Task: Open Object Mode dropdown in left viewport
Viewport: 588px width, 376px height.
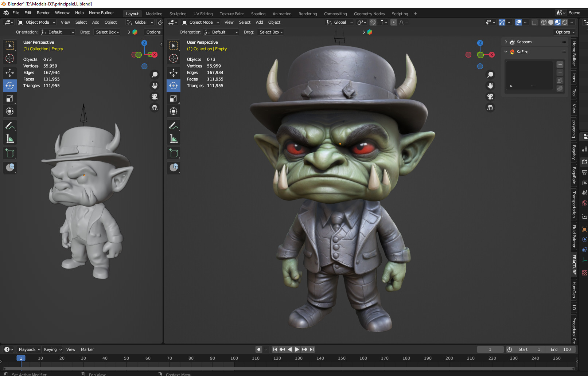Action: [x=36, y=22]
